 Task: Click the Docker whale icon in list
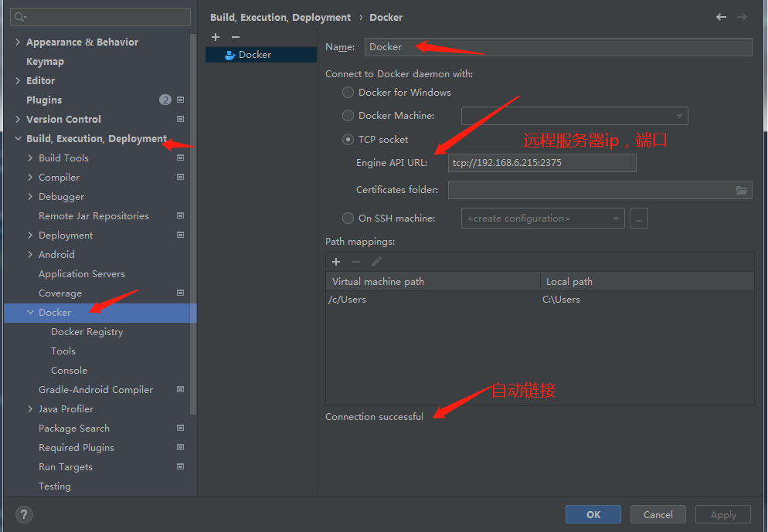pyautogui.click(x=229, y=55)
